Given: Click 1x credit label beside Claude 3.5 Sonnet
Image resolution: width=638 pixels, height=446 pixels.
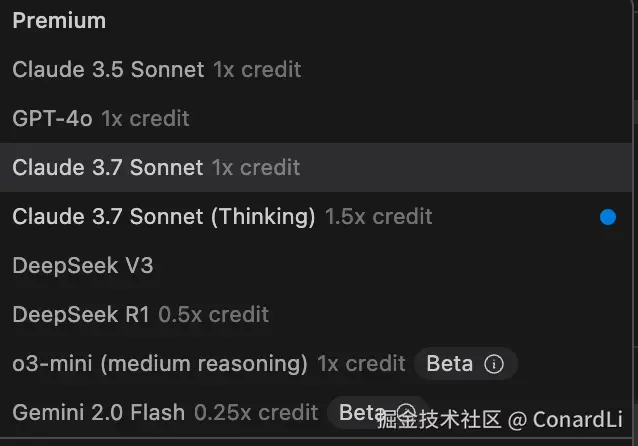Looking at the screenshot, I should click(256, 70).
